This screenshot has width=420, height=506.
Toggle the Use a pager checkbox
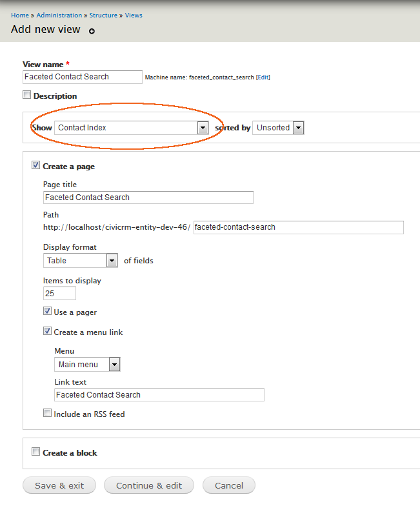coord(48,311)
